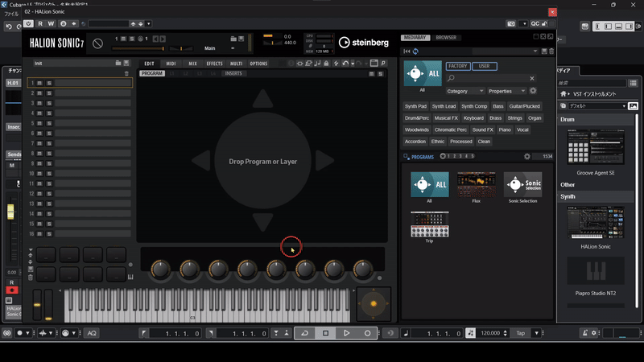Open the QC quick controls button
Image resolution: width=644 pixels, height=362 pixels.
pos(535,24)
